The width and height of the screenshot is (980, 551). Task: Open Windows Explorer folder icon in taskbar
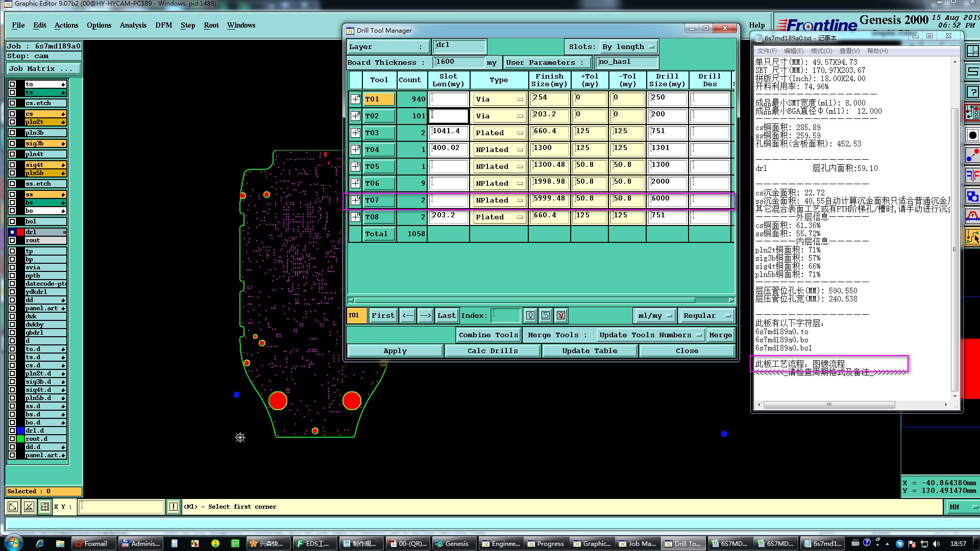(x=60, y=543)
